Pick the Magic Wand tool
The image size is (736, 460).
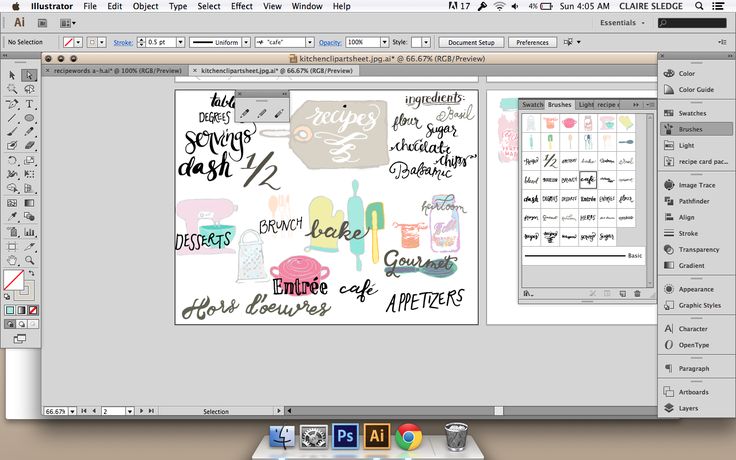[x=12, y=89]
